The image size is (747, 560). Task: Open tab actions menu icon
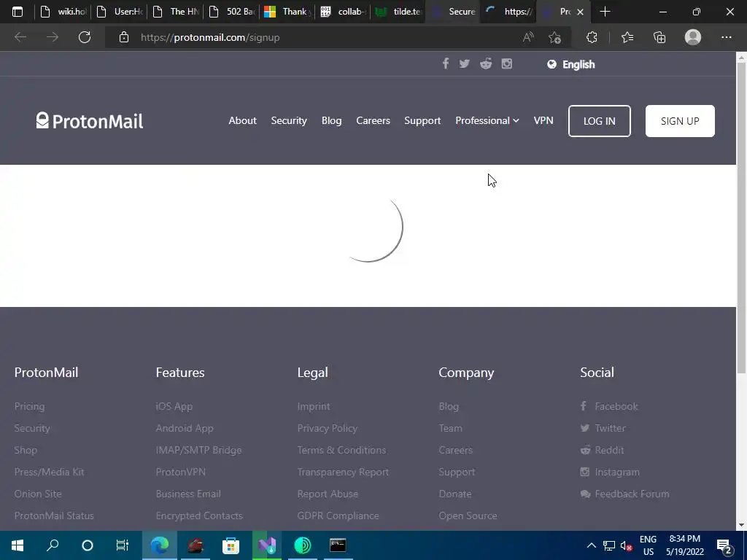[x=18, y=12]
